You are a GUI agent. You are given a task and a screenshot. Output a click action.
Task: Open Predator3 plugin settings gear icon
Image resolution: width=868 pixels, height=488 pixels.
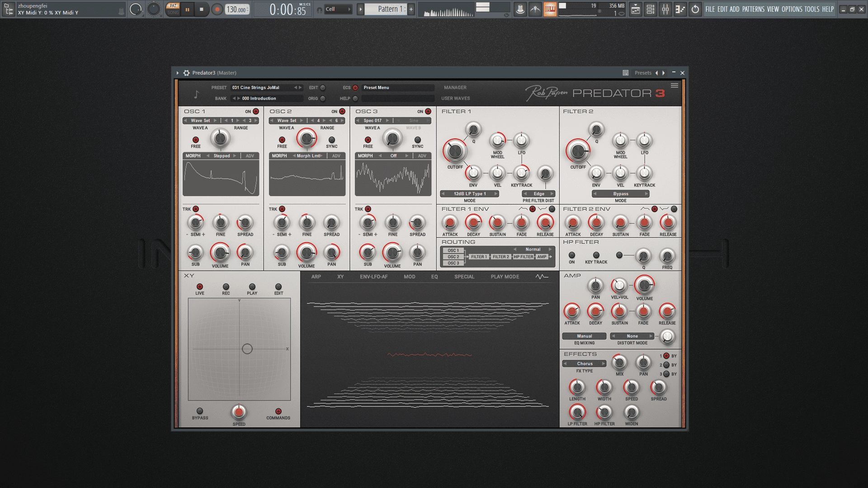[x=186, y=73]
